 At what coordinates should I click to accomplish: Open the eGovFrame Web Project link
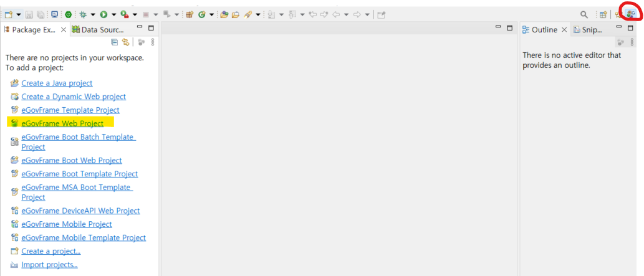(62, 123)
